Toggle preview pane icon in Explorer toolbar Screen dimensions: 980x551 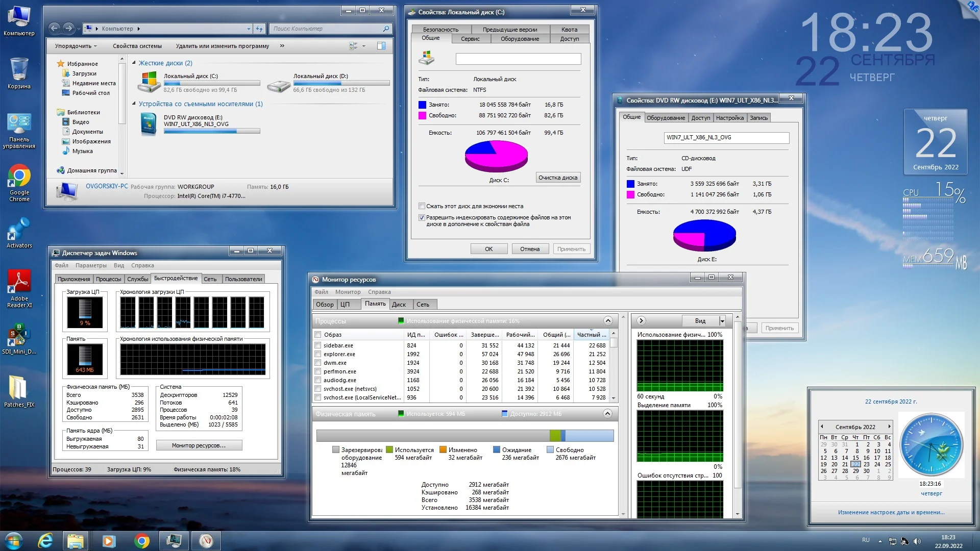point(381,46)
